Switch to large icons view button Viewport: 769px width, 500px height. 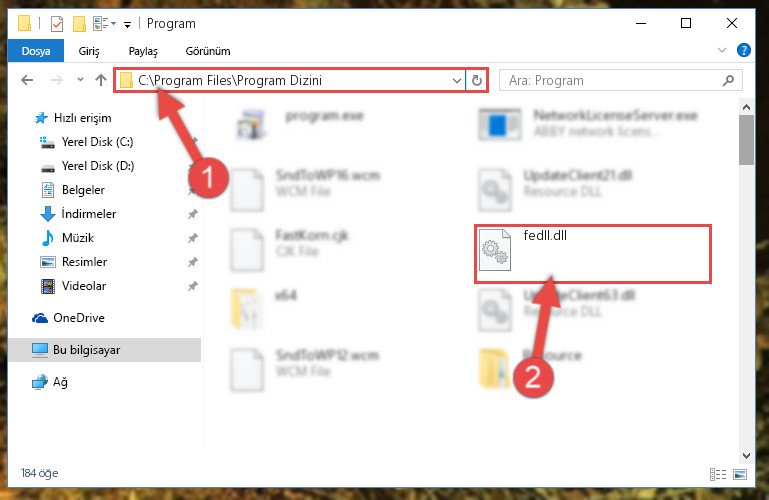(x=740, y=474)
